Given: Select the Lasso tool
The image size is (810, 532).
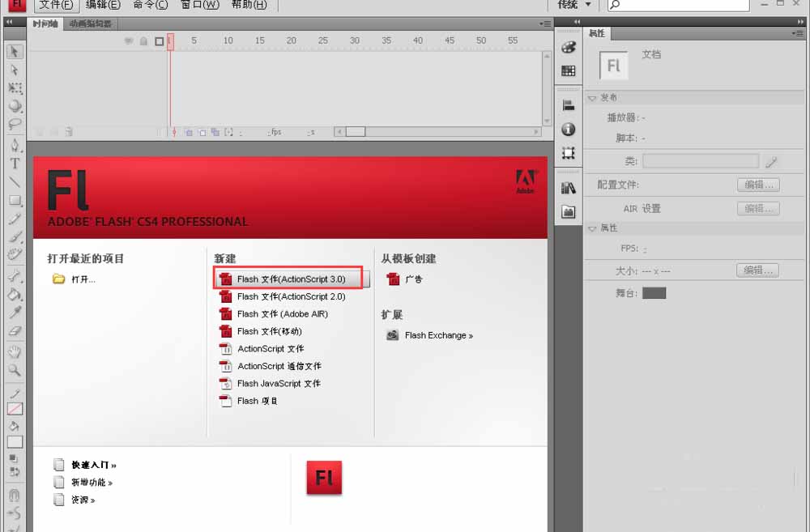Looking at the screenshot, I should (x=15, y=124).
